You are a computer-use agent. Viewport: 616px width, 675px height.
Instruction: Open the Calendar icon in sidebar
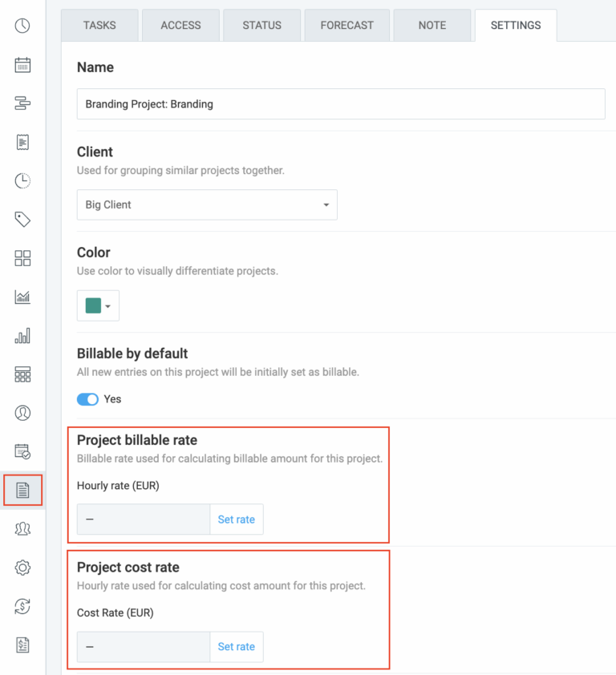coord(22,65)
